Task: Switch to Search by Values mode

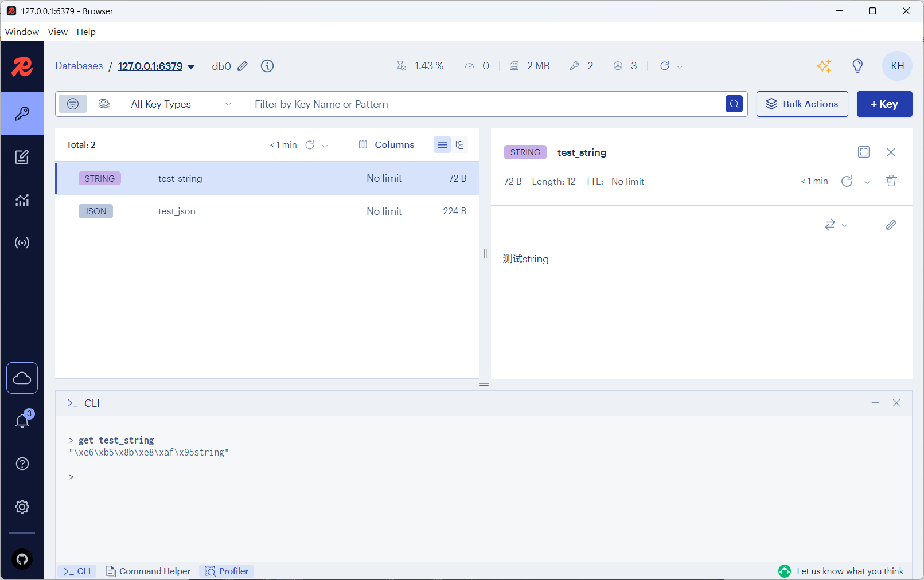Action: pos(104,104)
